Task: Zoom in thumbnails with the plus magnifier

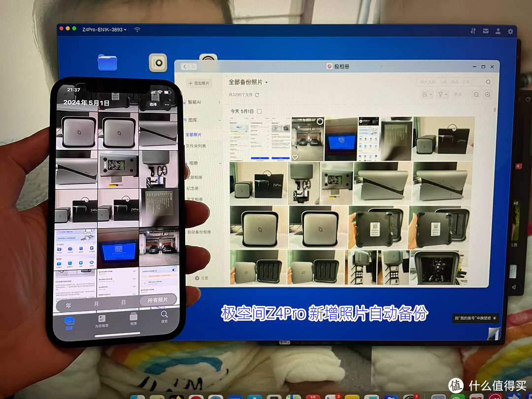Action: [x=488, y=95]
